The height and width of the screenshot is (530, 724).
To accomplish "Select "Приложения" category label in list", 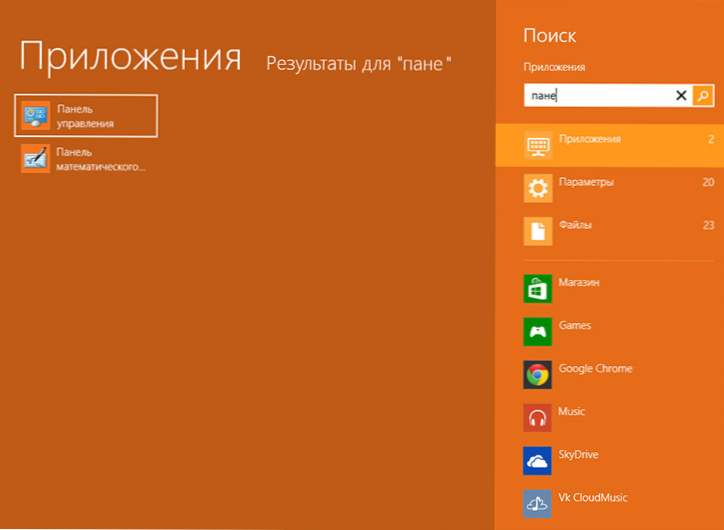I will point(590,139).
